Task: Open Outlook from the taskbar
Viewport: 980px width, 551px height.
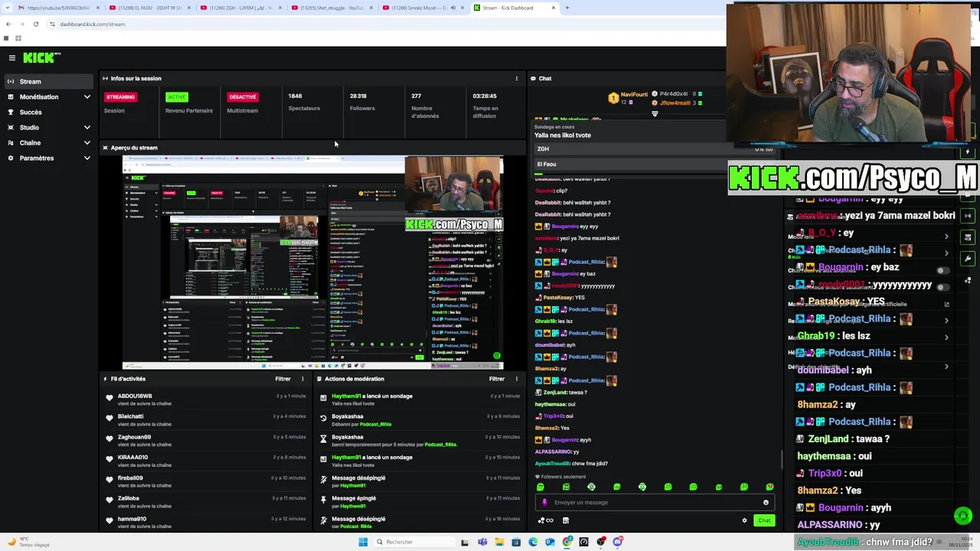Action: pos(550,542)
